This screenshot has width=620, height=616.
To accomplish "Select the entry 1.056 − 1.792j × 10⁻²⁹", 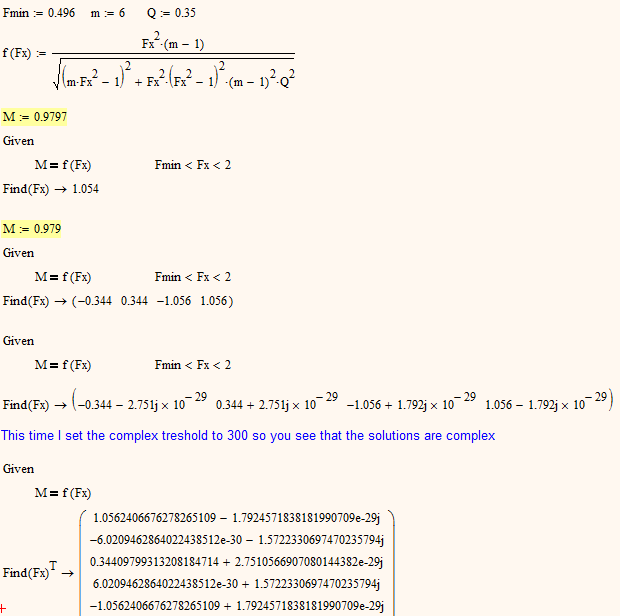I will [546, 402].
